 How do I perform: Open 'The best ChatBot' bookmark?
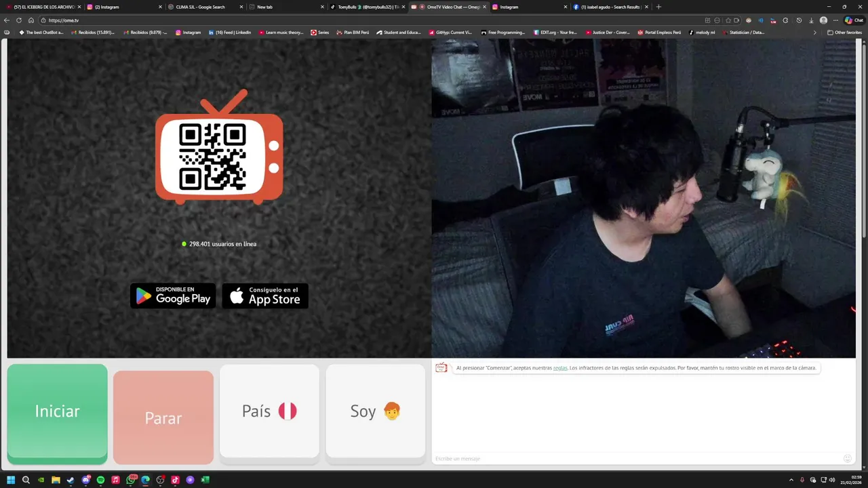coord(41,33)
